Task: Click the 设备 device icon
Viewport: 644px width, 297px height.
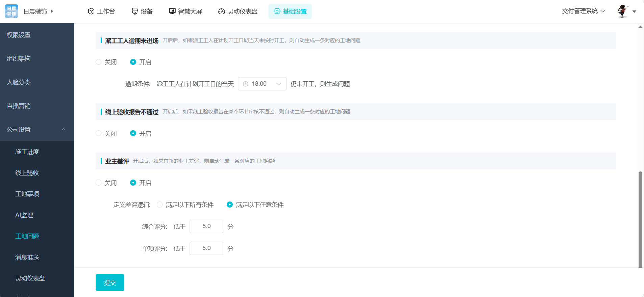Action: coord(135,11)
